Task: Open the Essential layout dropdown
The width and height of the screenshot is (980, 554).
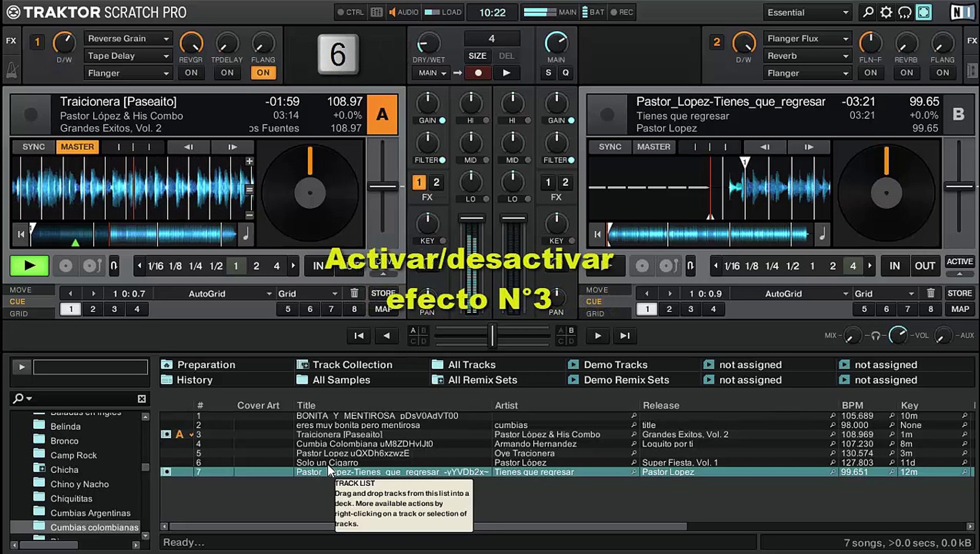Action: [x=807, y=12]
